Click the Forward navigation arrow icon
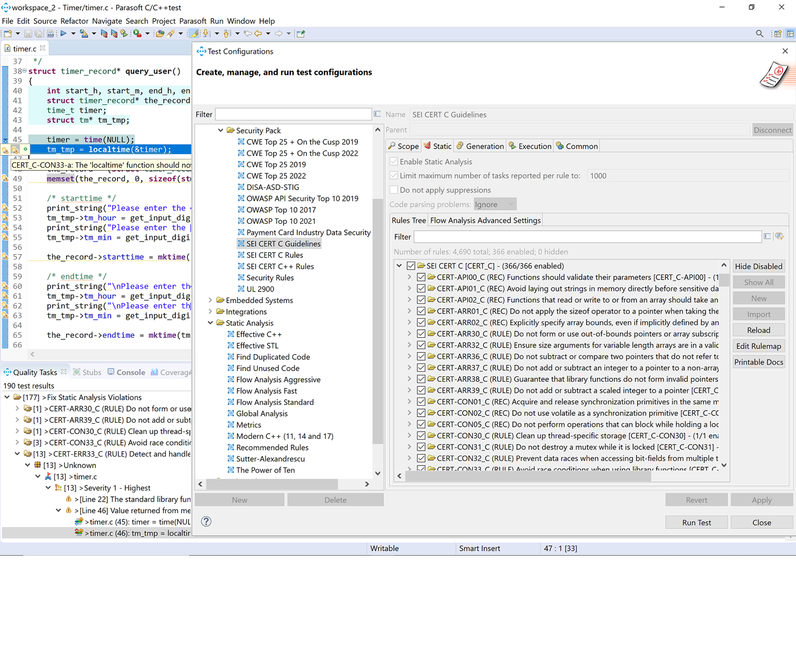Screen dimensions: 796x672 [x=279, y=33]
